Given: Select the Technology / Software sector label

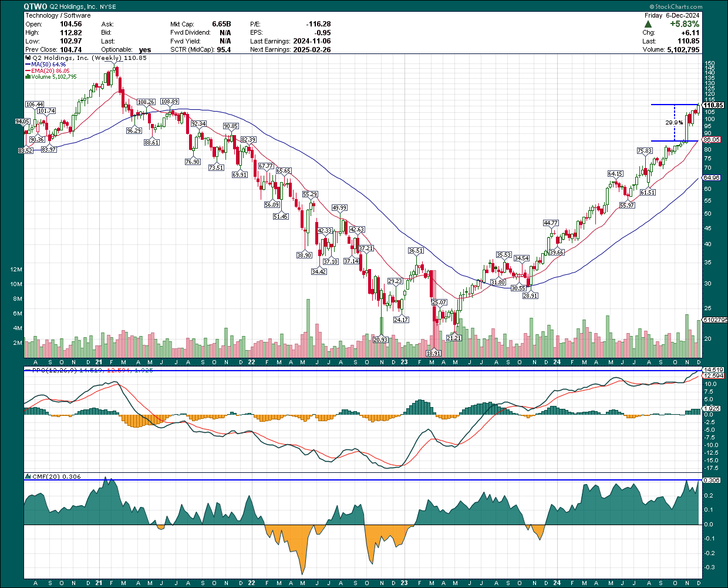Looking at the screenshot, I should click(x=58, y=15).
